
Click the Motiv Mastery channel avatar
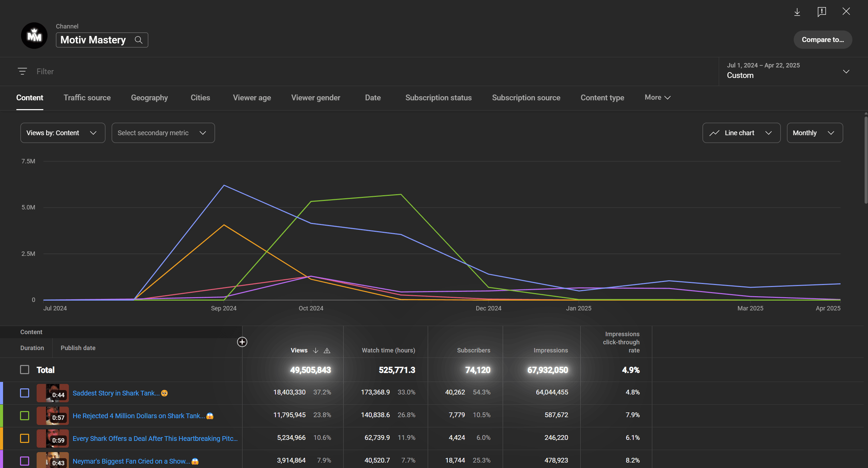34,36
